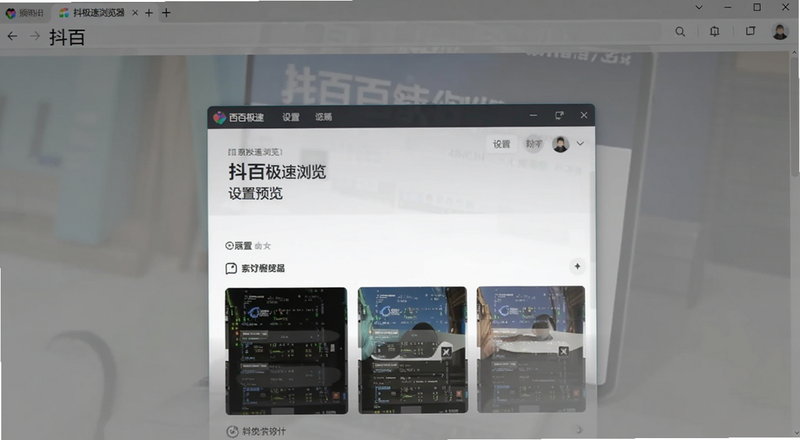Click the 设置预览 subtitle
The height and width of the screenshot is (440, 800).
pos(255,193)
